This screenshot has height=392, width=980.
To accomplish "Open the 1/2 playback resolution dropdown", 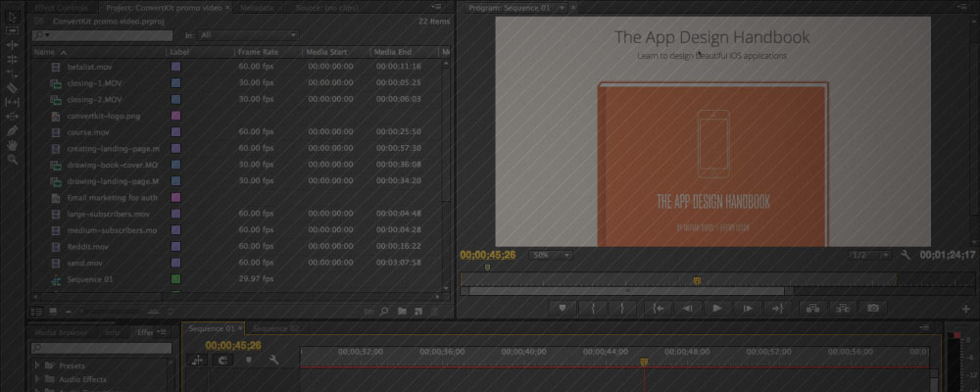I will [x=869, y=255].
